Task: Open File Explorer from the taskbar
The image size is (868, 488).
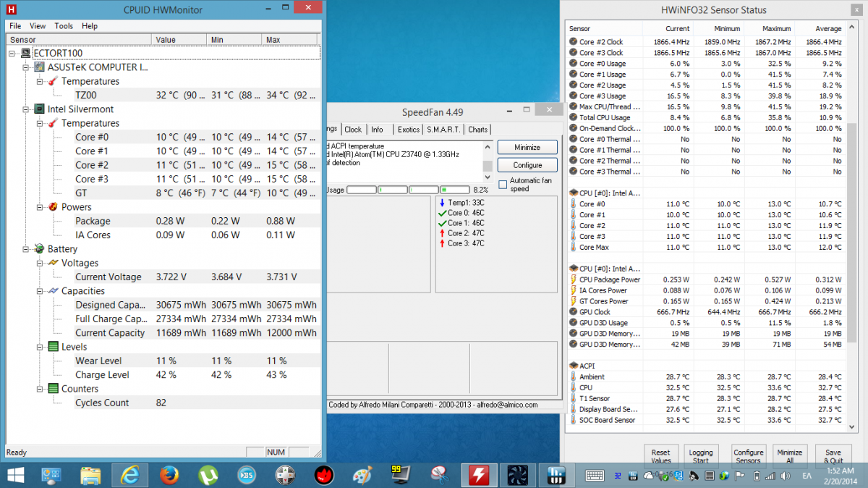Action: coord(91,475)
